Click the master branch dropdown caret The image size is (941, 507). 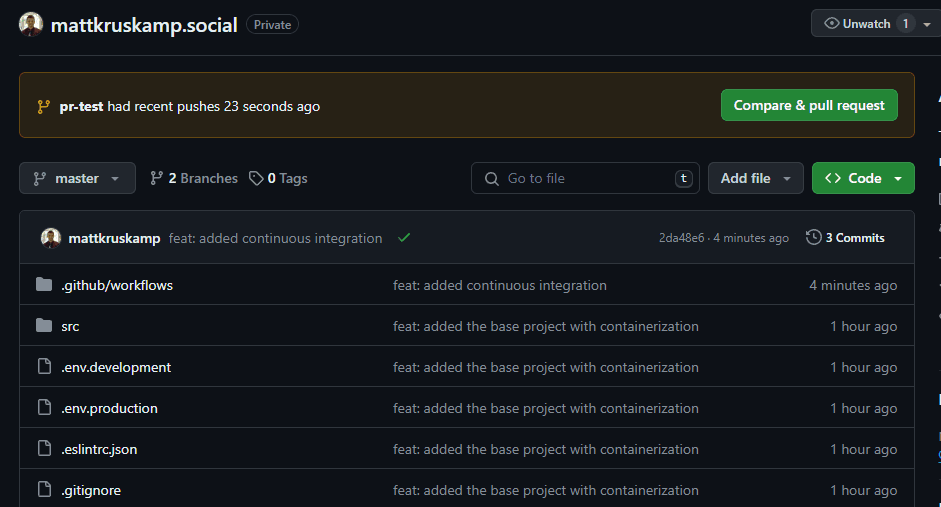(x=115, y=179)
